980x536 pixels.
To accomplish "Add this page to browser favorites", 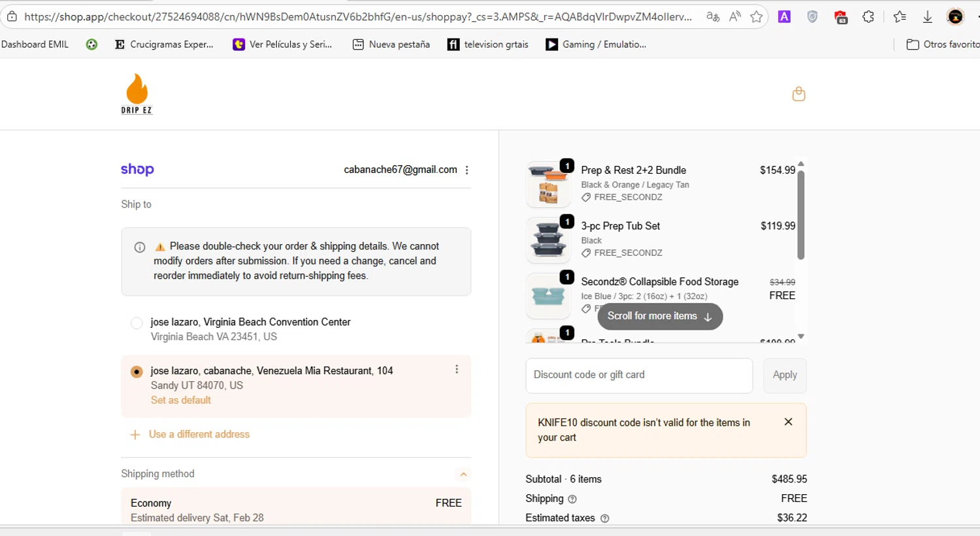I will pos(757,17).
